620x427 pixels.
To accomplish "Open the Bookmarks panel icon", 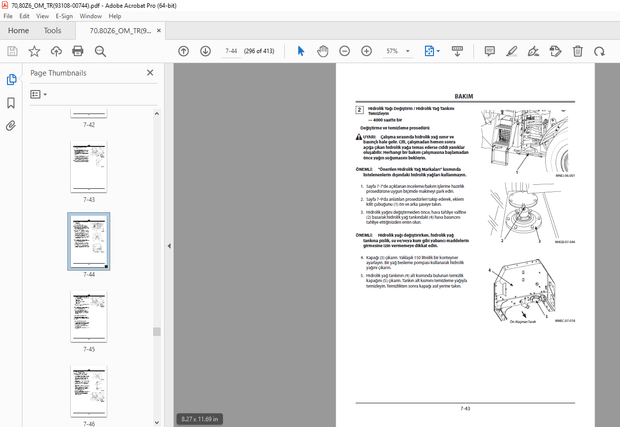I will point(11,103).
